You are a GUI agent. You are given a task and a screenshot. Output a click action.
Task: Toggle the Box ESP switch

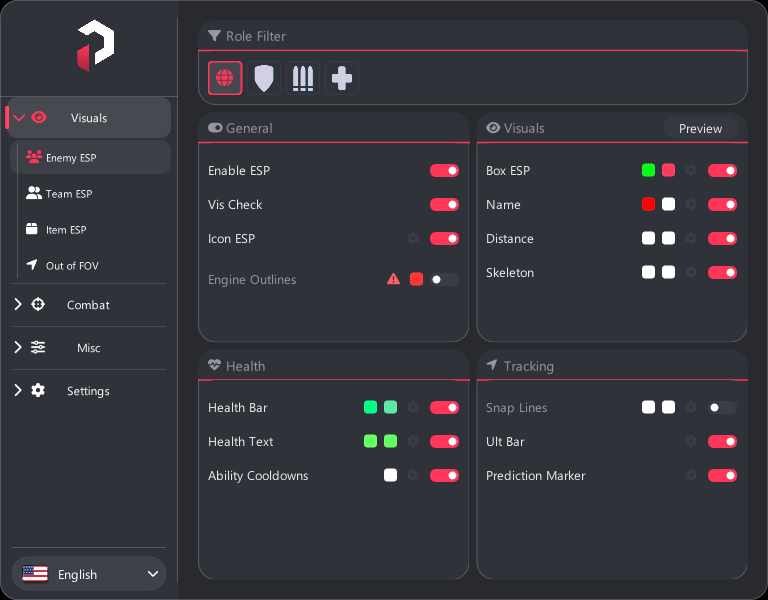[722, 170]
